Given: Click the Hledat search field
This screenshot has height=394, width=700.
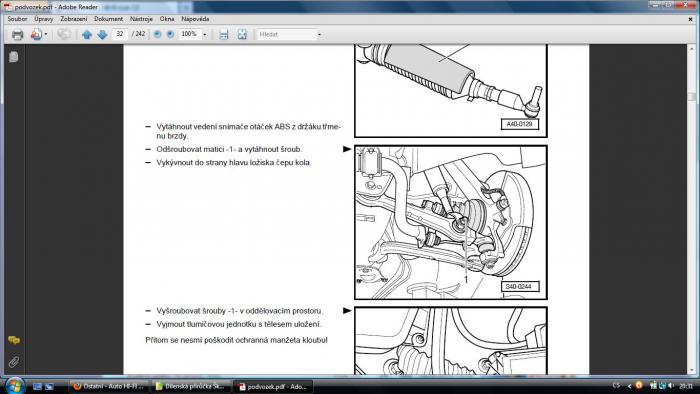Looking at the screenshot, I should click(286, 34).
